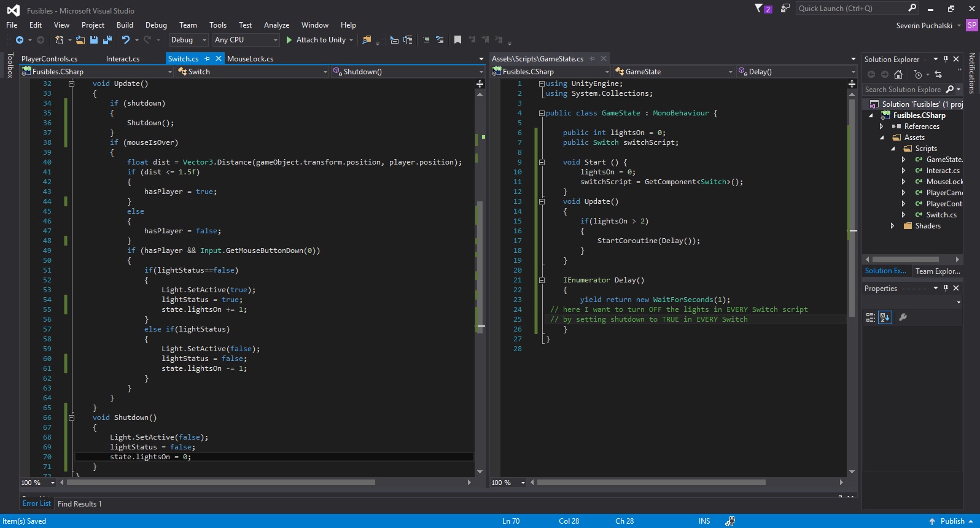Click the SP user account badge
980x528 pixels.
click(x=971, y=25)
